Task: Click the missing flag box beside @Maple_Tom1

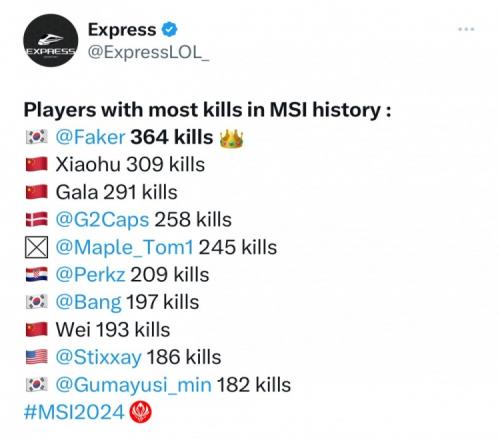Action: click(x=37, y=247)
